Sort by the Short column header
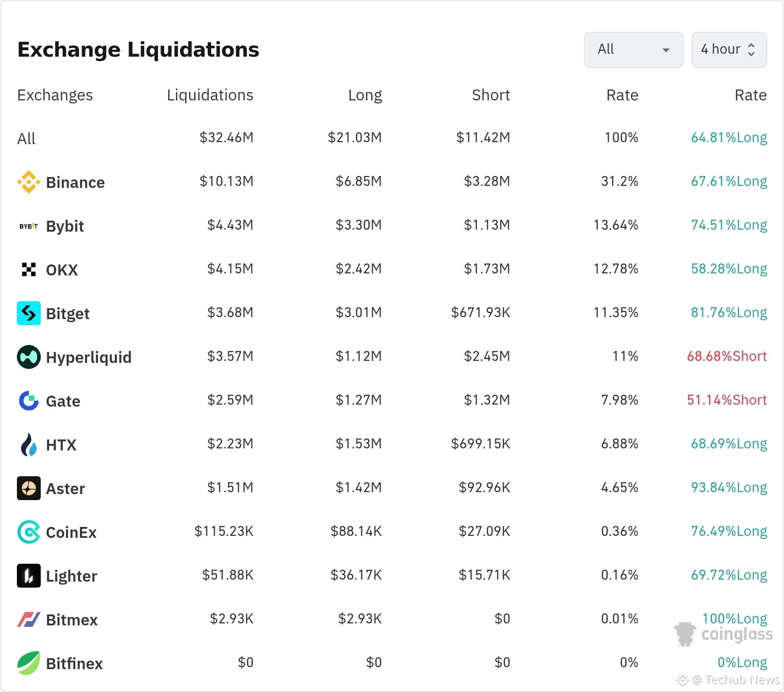The width and height of the screenshot is (784, 692). (x=490, y=95)
